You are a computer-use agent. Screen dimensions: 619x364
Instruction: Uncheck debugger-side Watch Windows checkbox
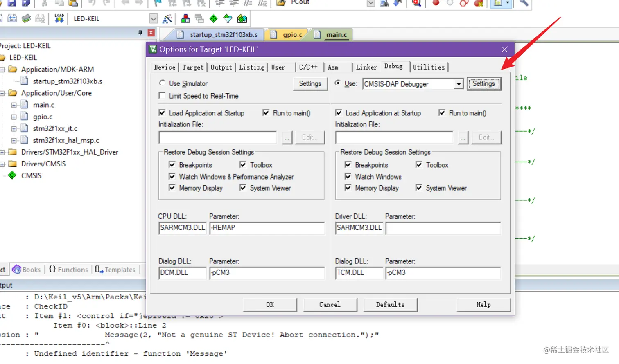(x=348, y=176)
